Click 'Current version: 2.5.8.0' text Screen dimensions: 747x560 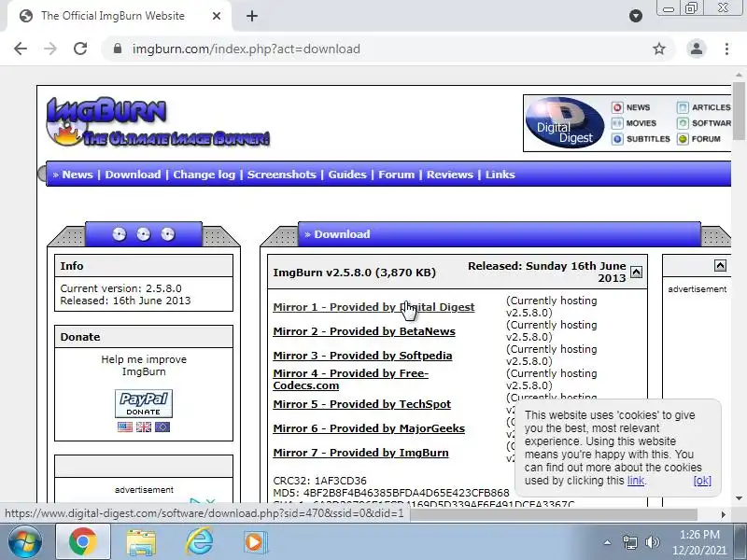(121, 288)
